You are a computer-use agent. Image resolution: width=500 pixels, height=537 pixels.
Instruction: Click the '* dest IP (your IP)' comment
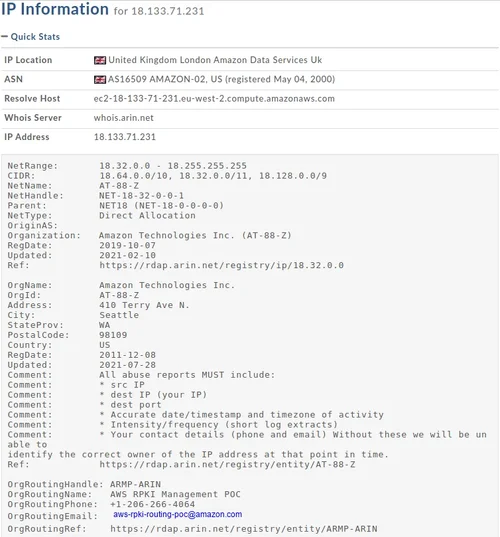153,395
